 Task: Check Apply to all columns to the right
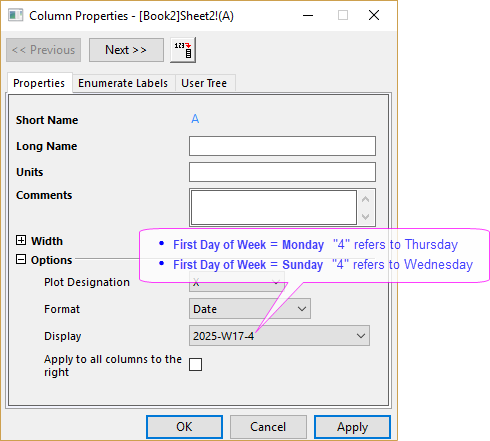(x=195, y=364)
